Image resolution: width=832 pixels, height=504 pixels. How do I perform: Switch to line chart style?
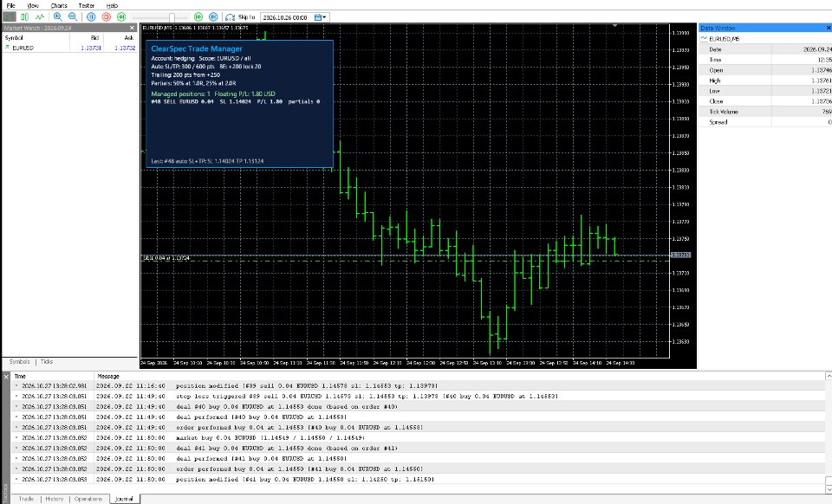point(40,17)
